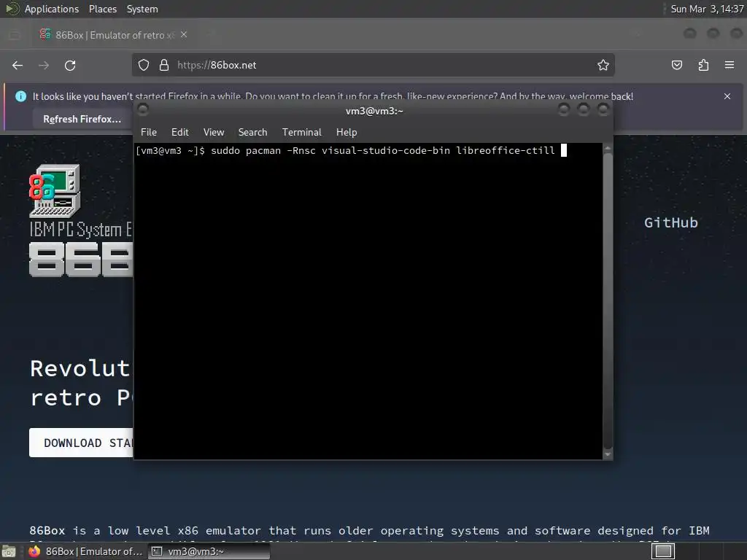Screen dimensions: 747x560
Task: Click the vm3@vm3:~ terminal title bar
Action: pos(374,111)
